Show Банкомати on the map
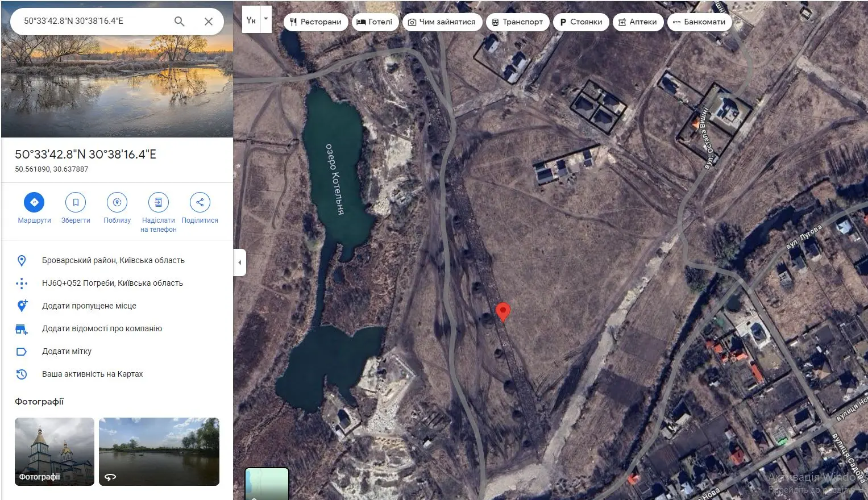Screen dimensions: 868x500 699,22
